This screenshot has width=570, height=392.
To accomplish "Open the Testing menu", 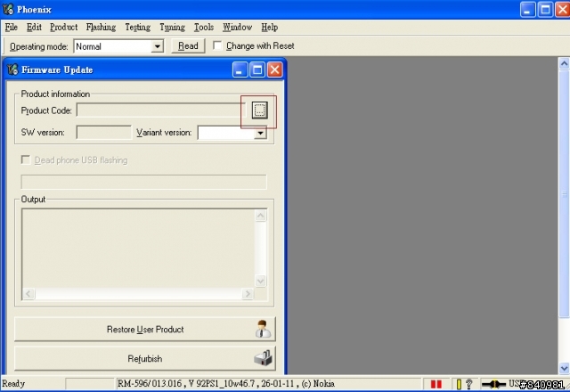I will click(137, 28).
